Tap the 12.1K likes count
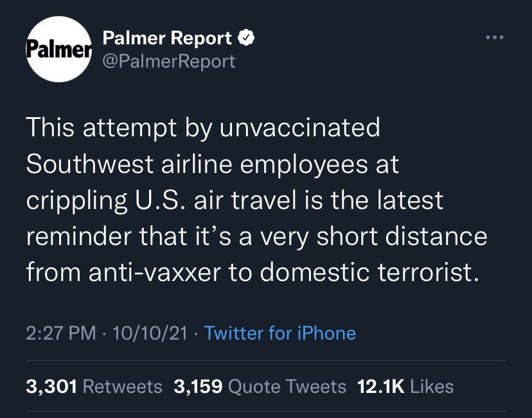The width and height of the screenshot is (532, 418). 381,386
